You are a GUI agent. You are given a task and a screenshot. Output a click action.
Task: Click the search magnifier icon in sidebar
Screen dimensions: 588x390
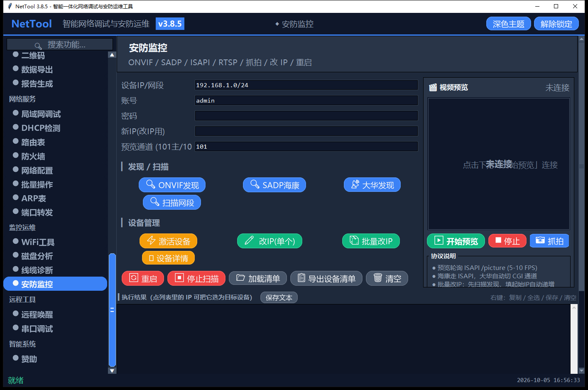pyautogui.click(x=38, y=45)
